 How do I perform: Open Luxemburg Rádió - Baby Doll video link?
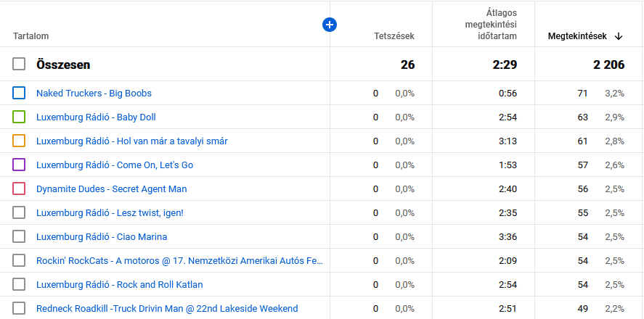click(x=96, y=117)
